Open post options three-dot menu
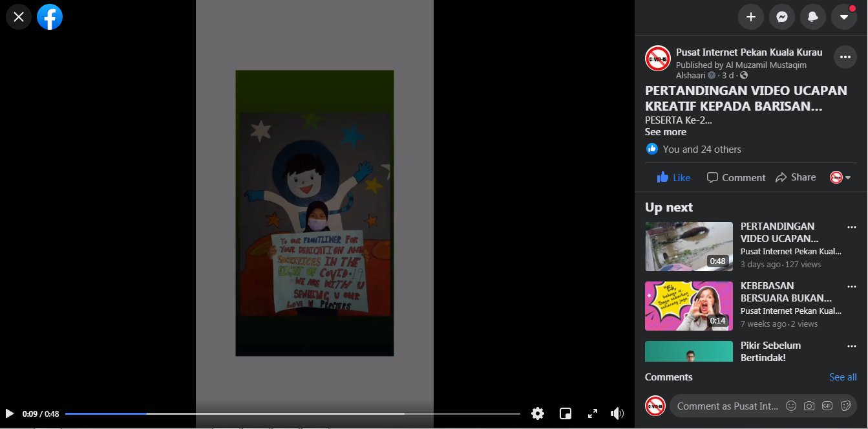The height and width of the screenshot is (429, 868). [845, 57]
